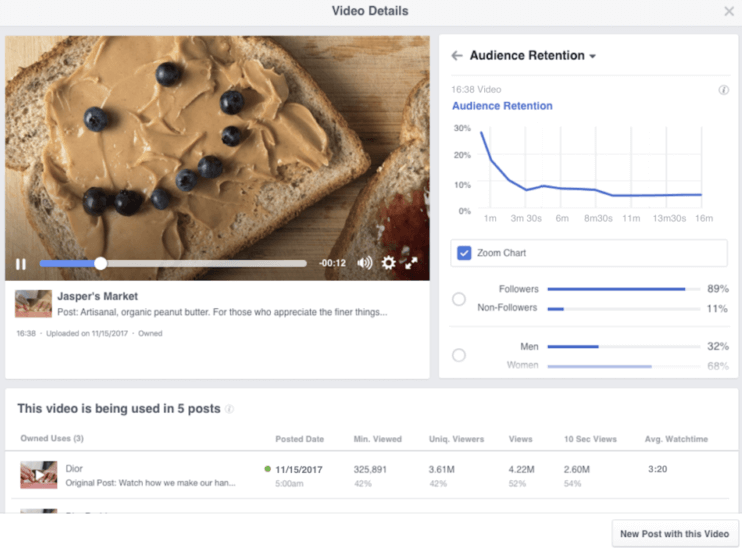Close the Video Details dialog
The width and height of the screenshot is (742, 548).
tap(729, 12)
